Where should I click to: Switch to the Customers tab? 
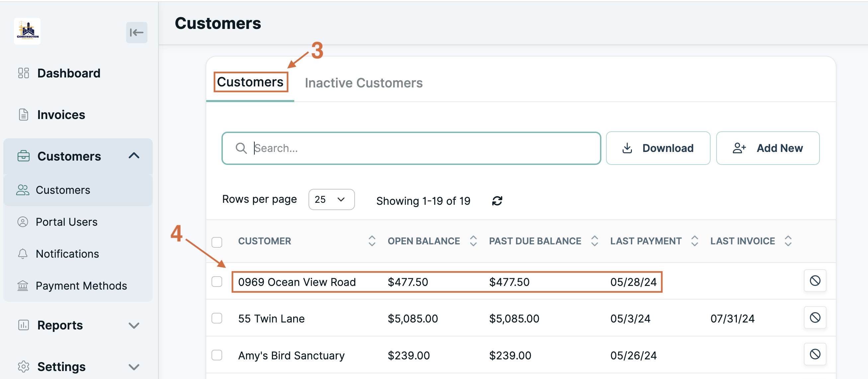pos(250,82)
